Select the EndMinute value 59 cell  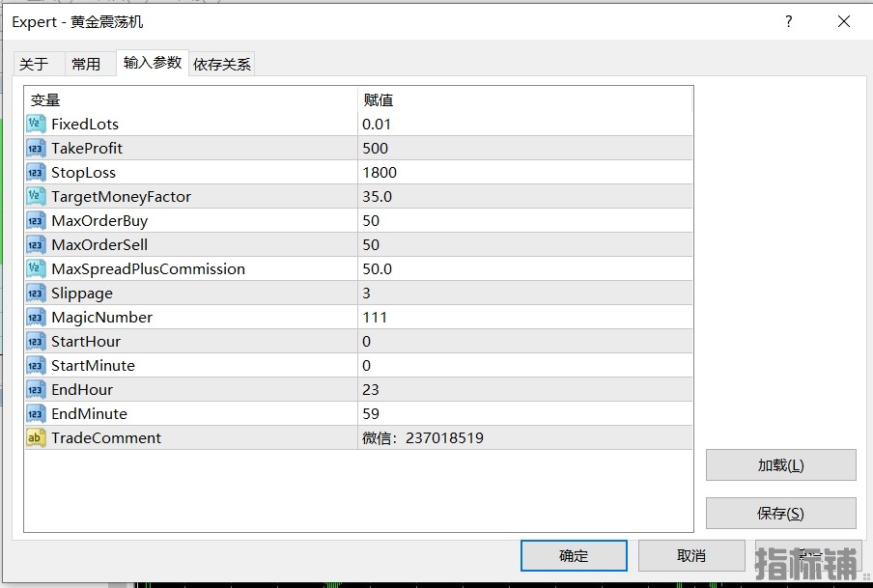(x=524, y=413)
